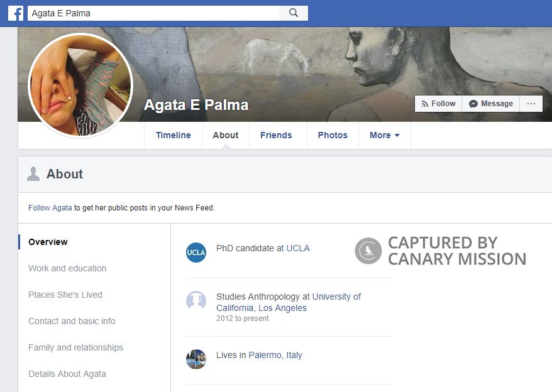This screenshot has height=392, width=552.
Task: Click the About section person icon
Action: click(x=33, y=174)
